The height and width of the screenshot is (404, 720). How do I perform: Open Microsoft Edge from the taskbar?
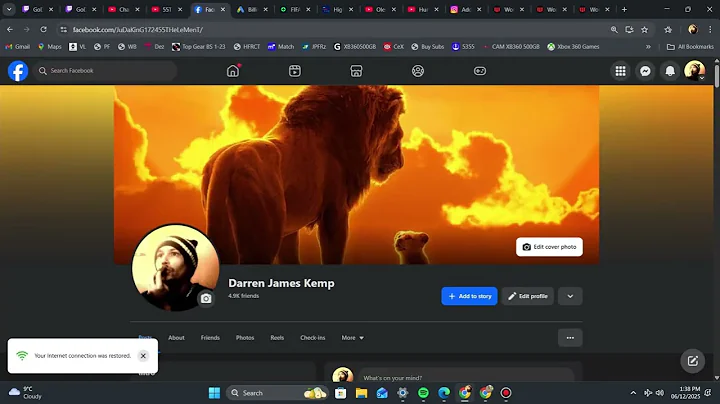(444, 393)
